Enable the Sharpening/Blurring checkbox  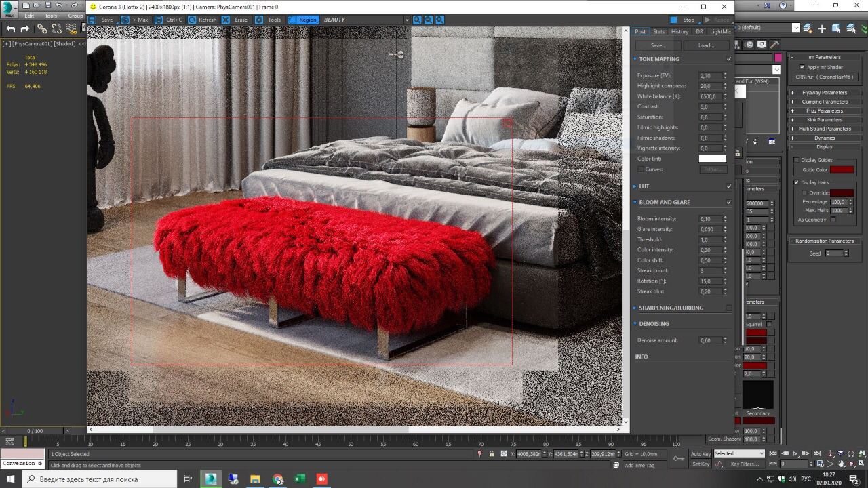click(x=729, y=308)
